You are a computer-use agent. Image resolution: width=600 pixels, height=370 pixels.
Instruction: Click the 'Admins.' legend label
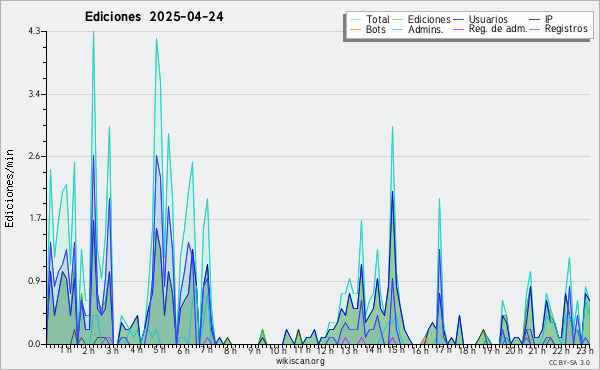(x=426, y=29)
